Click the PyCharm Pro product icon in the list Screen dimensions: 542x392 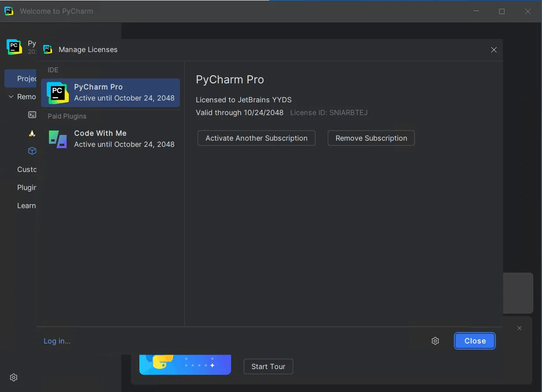coord(58,93)
